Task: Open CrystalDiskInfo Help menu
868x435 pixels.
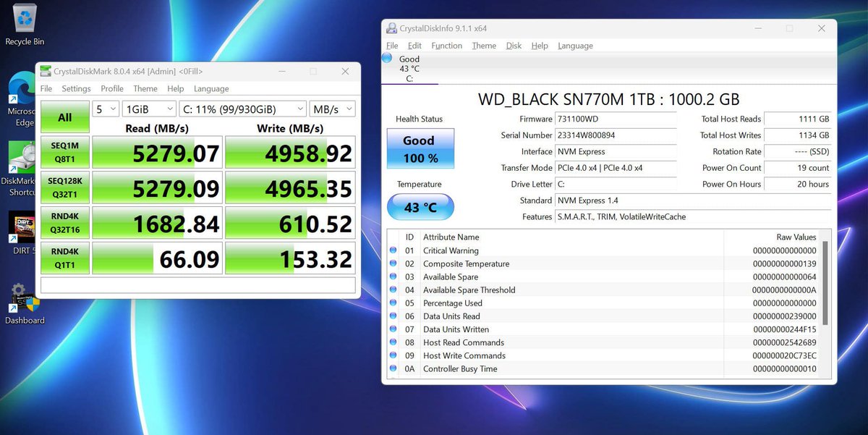Action: pos(540,46)
